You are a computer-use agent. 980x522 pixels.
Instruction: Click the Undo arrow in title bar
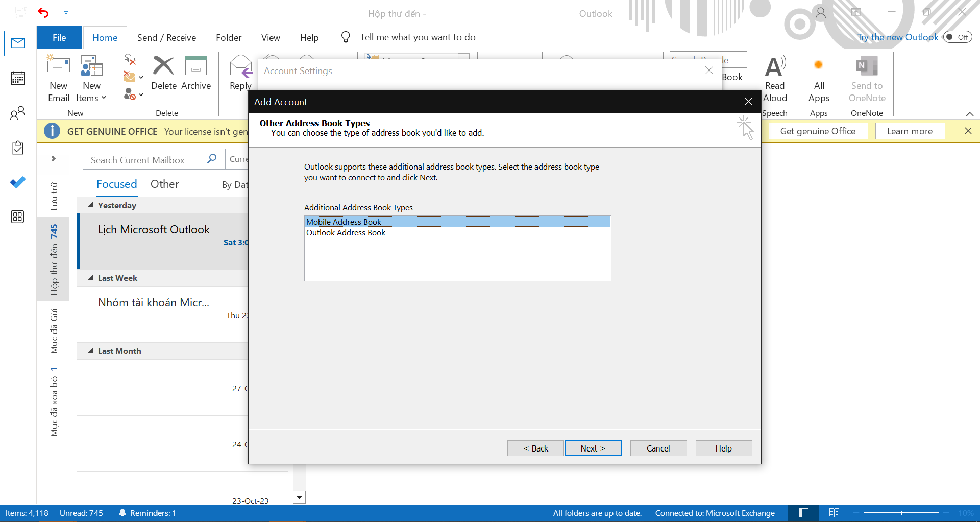43,13
